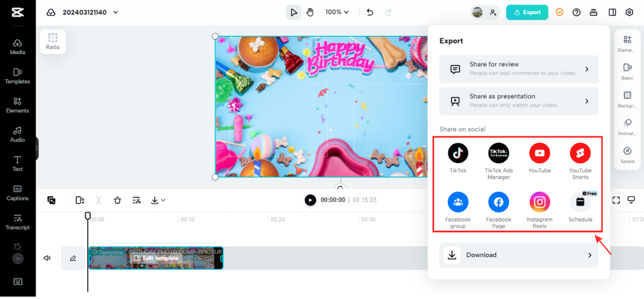Open the Speed properties tab
Image resolution: width=644 pixels, height=299 pixels.
coord(627,155)
